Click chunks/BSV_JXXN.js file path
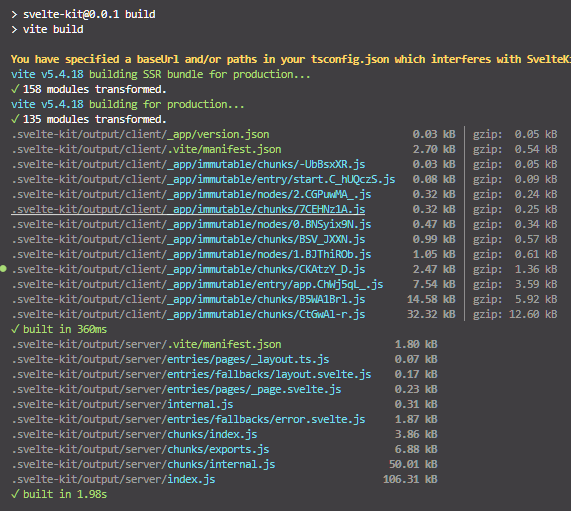The width and height of the screenshot is (571, 511). 188,239
